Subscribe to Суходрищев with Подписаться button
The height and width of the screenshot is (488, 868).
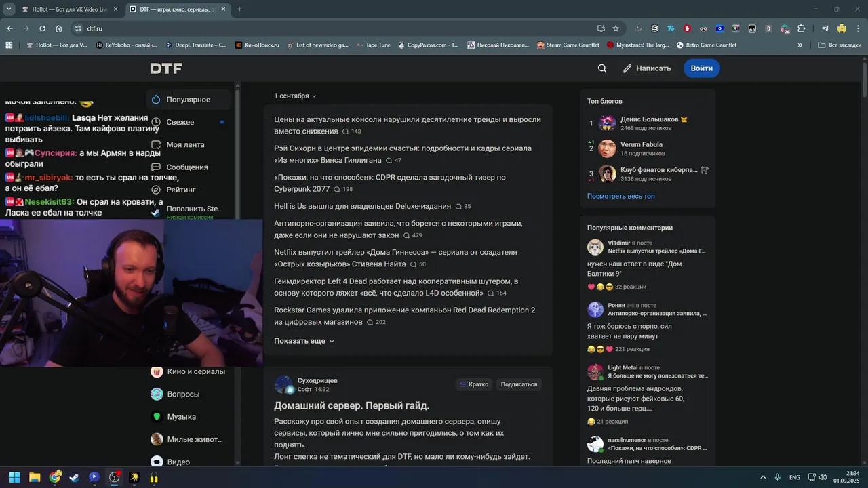point(519,384)
